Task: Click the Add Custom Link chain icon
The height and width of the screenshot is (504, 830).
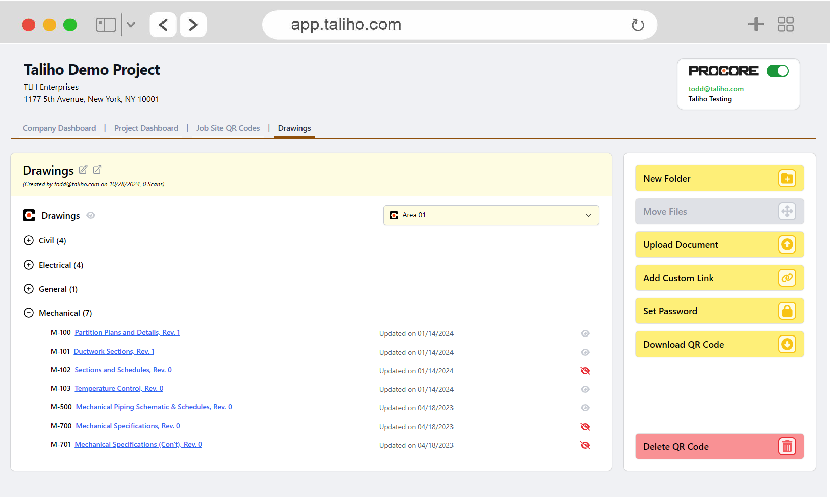Action: [787, 278]
